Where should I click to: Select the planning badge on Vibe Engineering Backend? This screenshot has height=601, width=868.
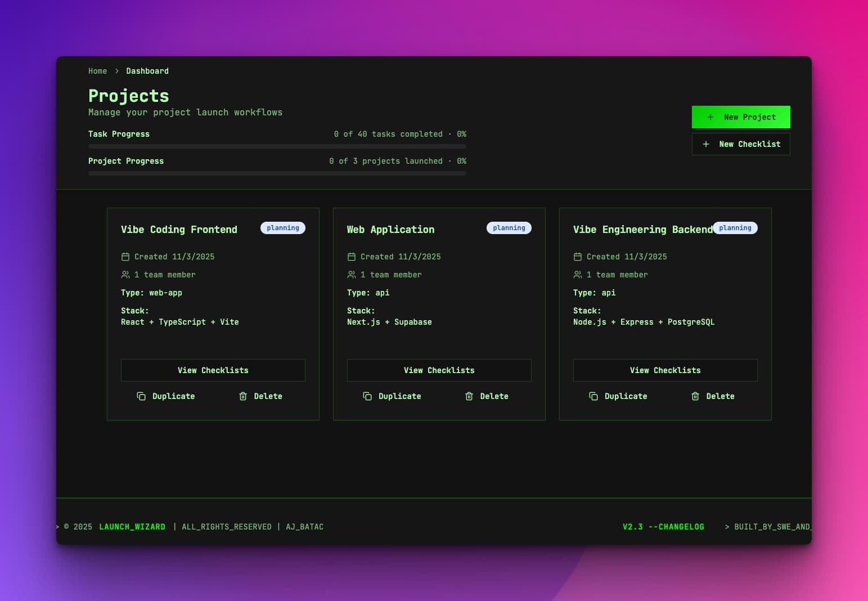(x=735, y=227)
